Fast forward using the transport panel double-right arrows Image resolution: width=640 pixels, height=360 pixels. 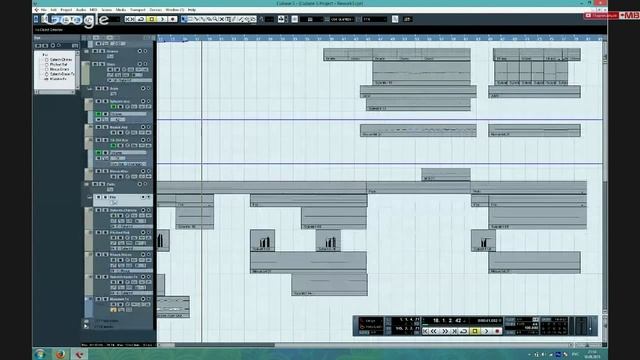coord(445,331)
